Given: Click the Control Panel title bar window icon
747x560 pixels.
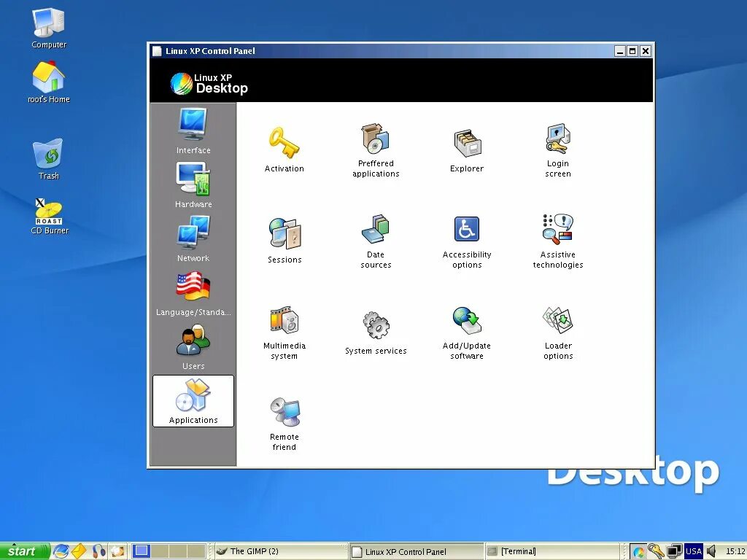Looking at the screenshot, I should click(x=157, y=51).
